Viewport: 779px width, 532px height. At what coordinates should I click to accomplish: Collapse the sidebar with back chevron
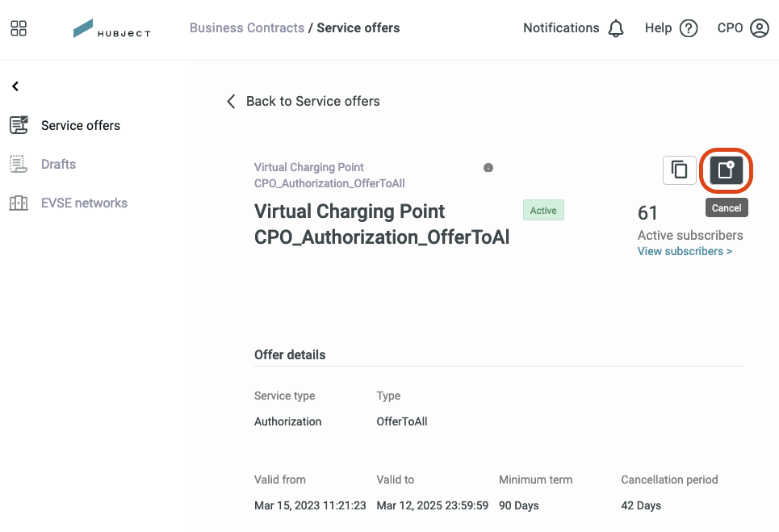pyautogui.click(x=15, y=86)
